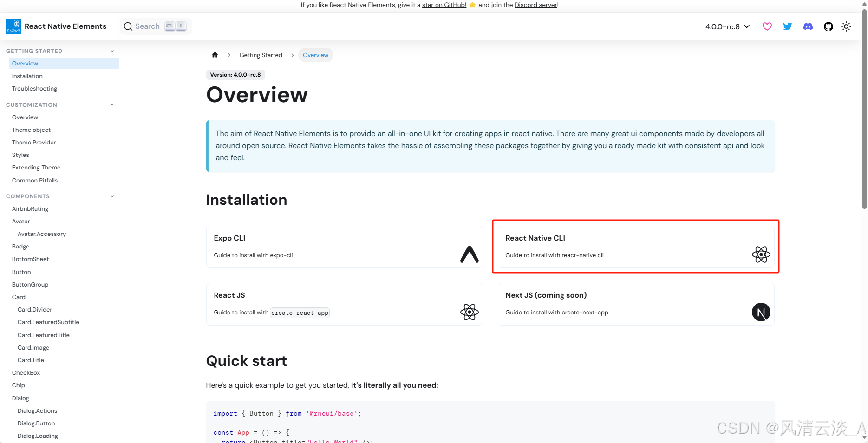Click the React Native Elements logo icon

[13, 26]
